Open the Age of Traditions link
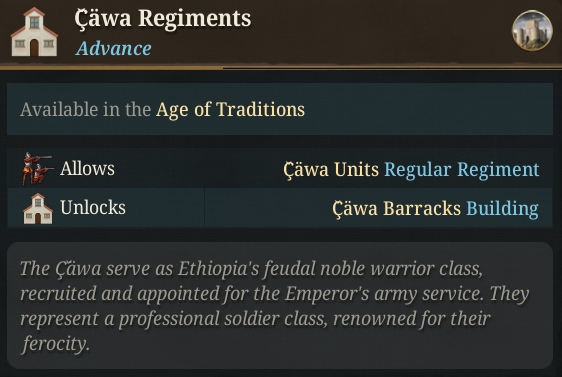 click(x=230, y=109)
